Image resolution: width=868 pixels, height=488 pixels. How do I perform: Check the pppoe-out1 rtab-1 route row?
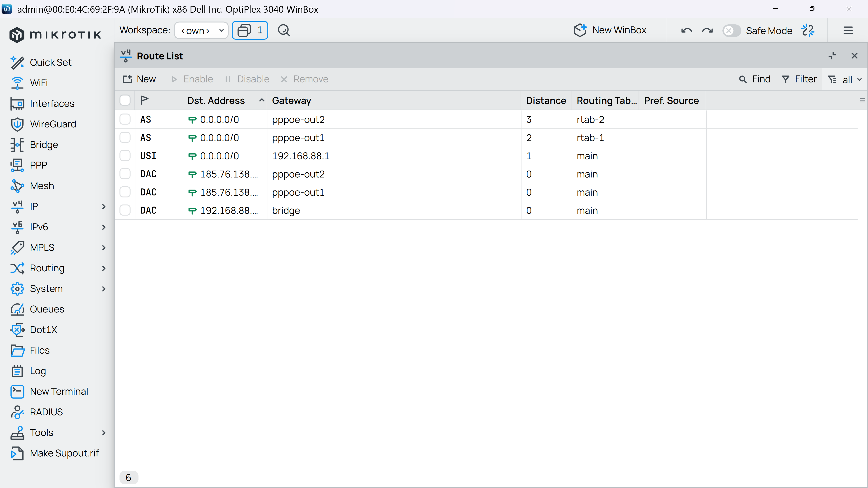125,137
